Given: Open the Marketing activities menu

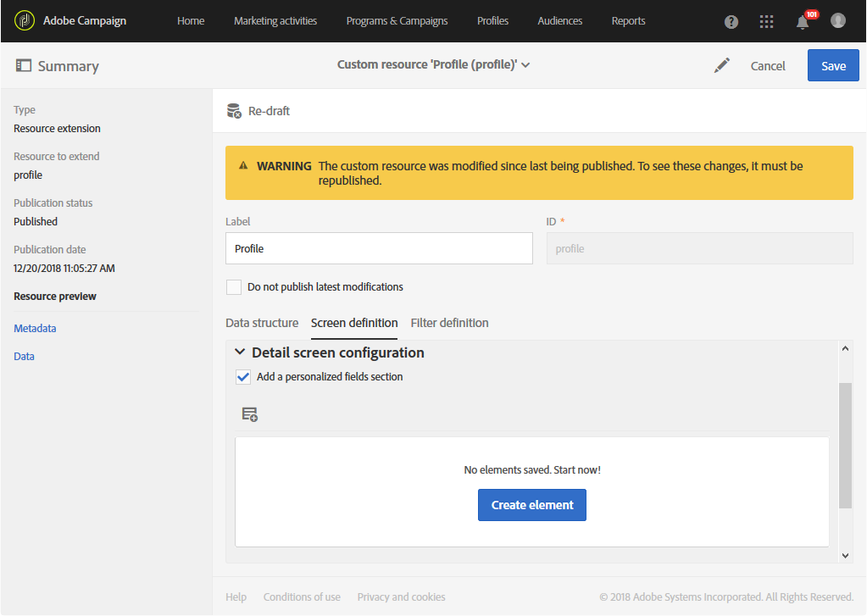Looking at the screenshot, I should [275, 21].
